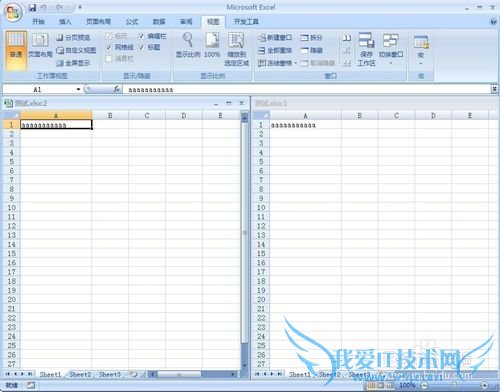500x392 pixels.
Task: Open the 宏 macros dropdown
Action: click(421, 49)
